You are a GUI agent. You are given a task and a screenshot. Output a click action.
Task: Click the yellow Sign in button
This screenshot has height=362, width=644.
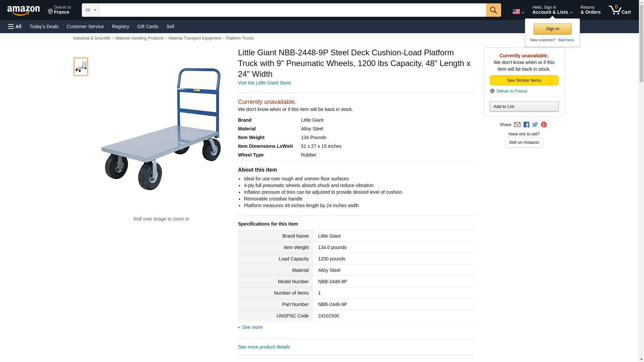click(552, 29)
